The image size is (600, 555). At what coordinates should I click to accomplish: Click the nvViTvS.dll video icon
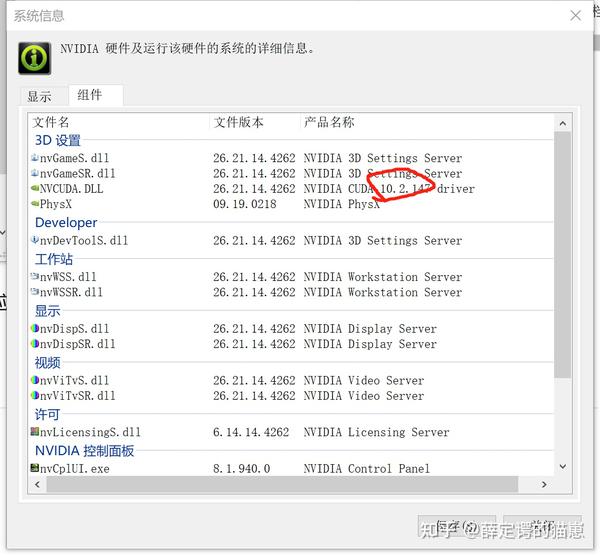tap(35, 380)
